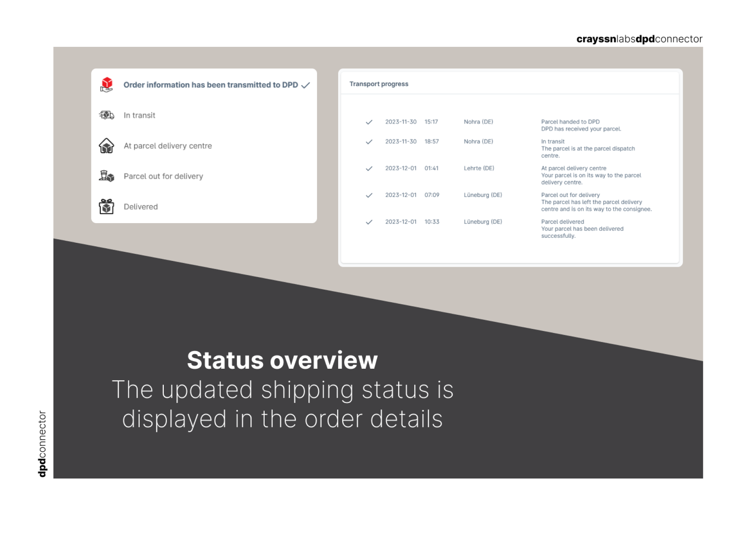The width and height of the screenshot is (756, 534).
Task: Click the time 18:57
Action: [x=432, y=141]
